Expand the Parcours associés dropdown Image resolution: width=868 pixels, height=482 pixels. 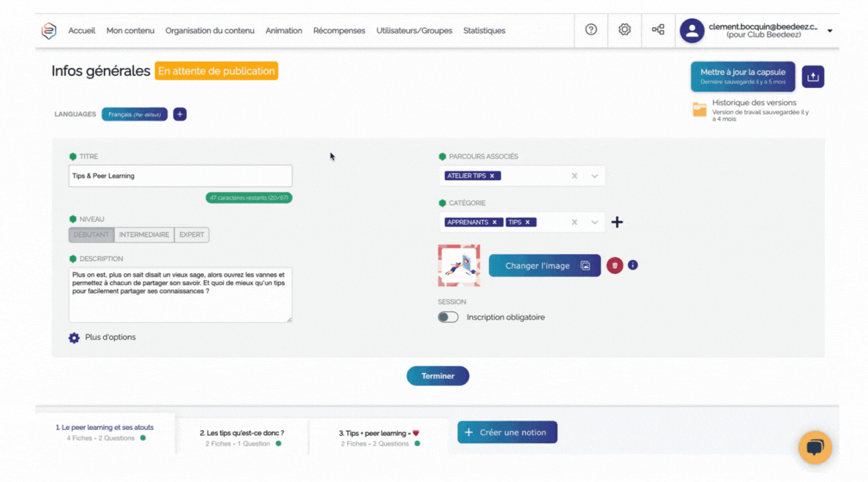(x=594, y=176)
